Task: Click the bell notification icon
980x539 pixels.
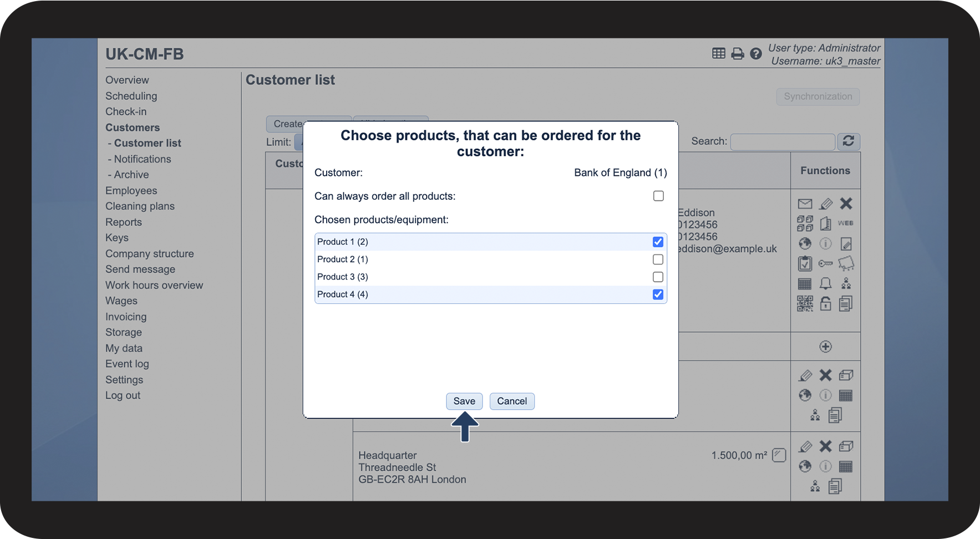Action: (x=825, y=284)
